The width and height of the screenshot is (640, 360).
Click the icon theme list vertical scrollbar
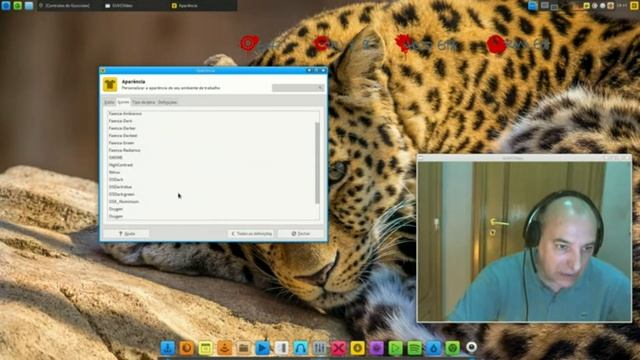pos(318,163)
